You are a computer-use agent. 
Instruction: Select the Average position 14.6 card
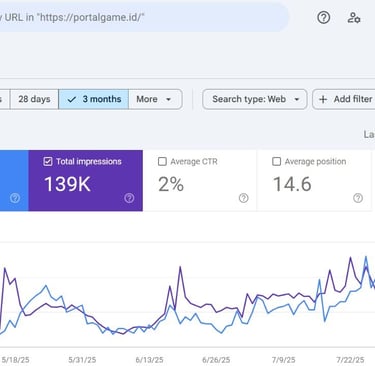tap(314, 180)
